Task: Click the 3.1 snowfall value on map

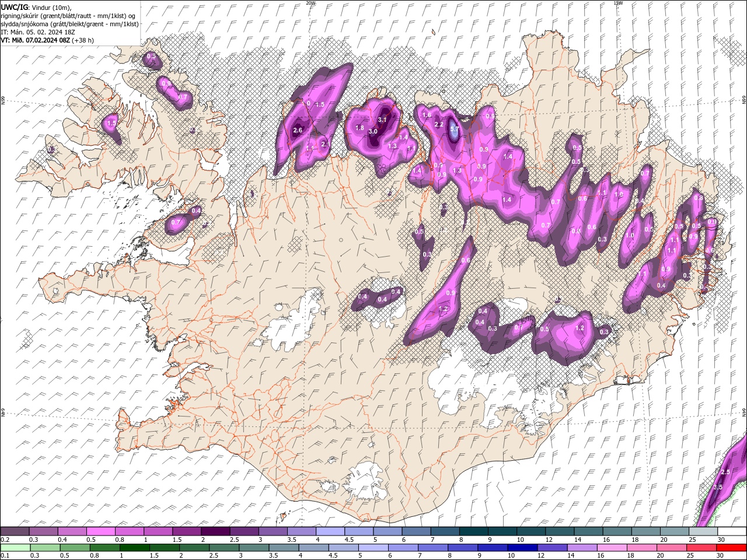Action: coord(382,120)
